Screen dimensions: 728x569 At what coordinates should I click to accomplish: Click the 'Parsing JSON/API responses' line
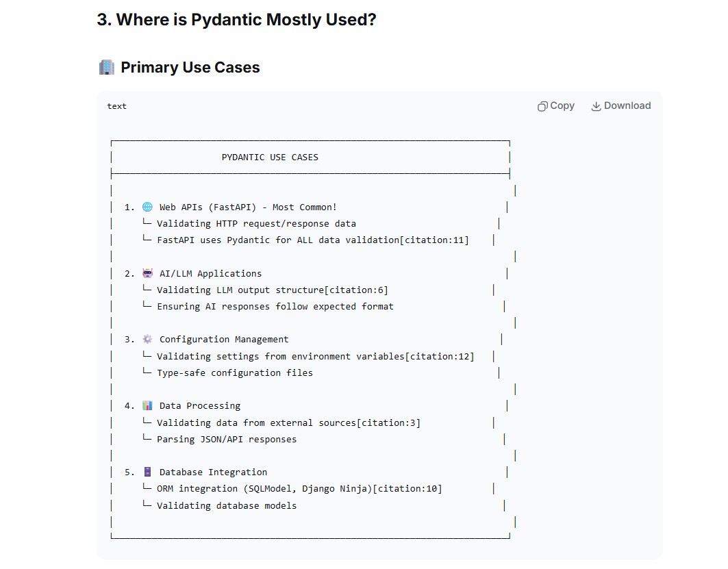(x=227, y=439)
